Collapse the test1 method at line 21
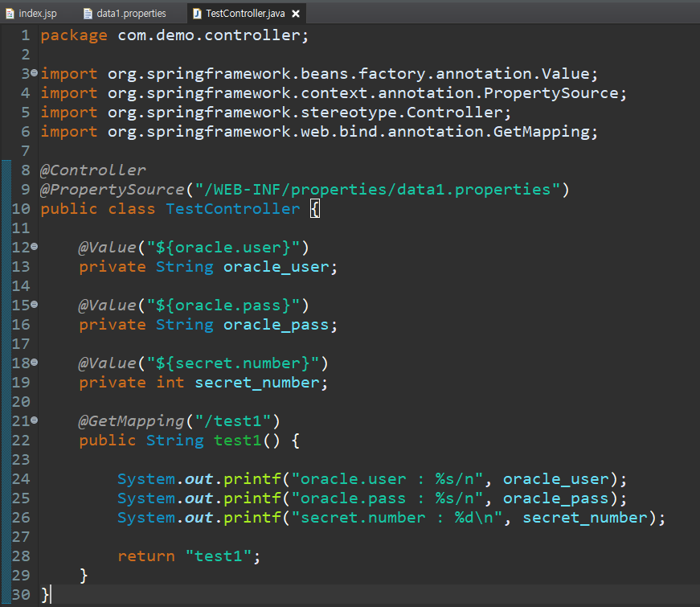Image resolution: width=700 pixels, height=607 pixels. pos(35,420)
